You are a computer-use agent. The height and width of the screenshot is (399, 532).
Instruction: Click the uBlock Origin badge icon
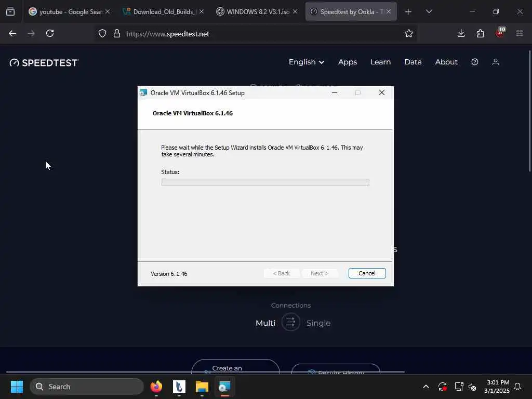(500, 33)
